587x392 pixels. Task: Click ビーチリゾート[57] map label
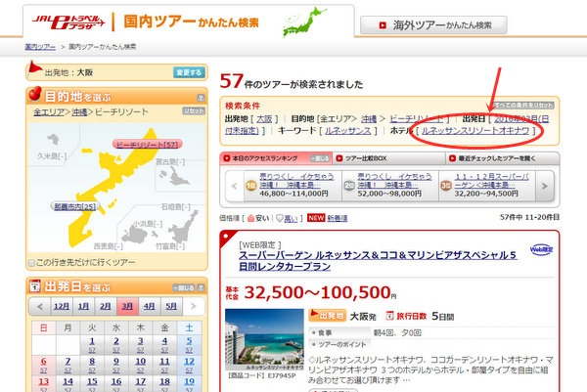(147, 144)
